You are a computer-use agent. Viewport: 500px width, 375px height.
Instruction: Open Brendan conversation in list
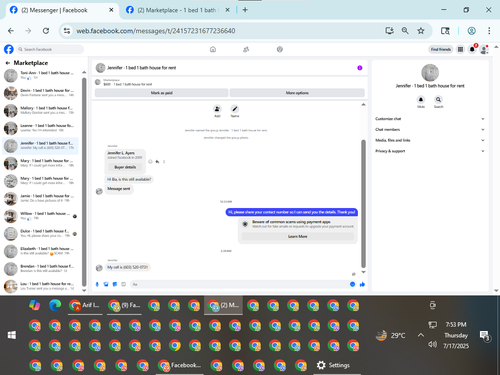point(40,269)
